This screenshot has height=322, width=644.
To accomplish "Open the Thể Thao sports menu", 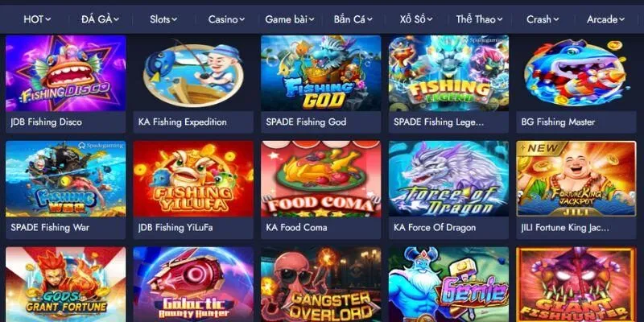I will coord(479,19).
